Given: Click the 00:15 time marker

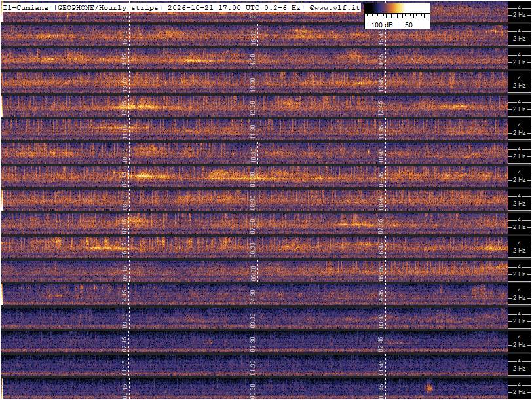Looking at the screenshot, I should pyautogui.click(x=126, y=391).
